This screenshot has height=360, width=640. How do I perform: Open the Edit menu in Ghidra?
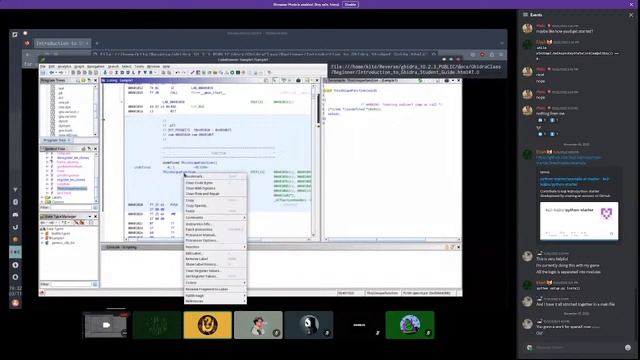click(x=51, y=66)
